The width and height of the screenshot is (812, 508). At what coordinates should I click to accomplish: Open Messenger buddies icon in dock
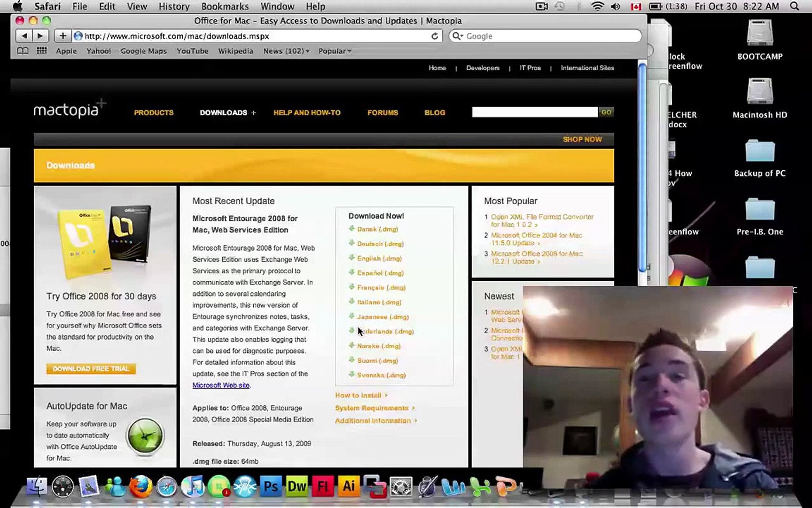(115, 487)
